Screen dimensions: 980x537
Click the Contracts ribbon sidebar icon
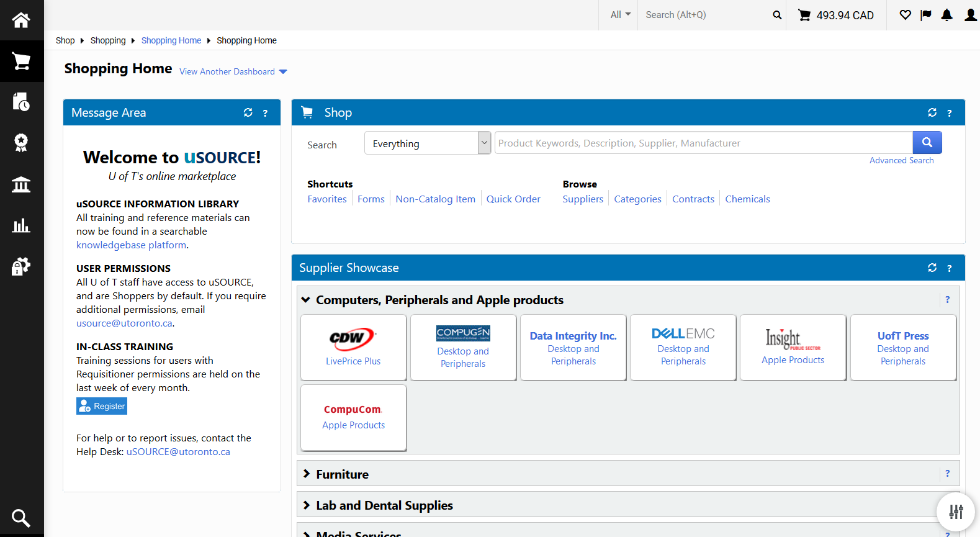pyautogui.click(x=21, y=143)
